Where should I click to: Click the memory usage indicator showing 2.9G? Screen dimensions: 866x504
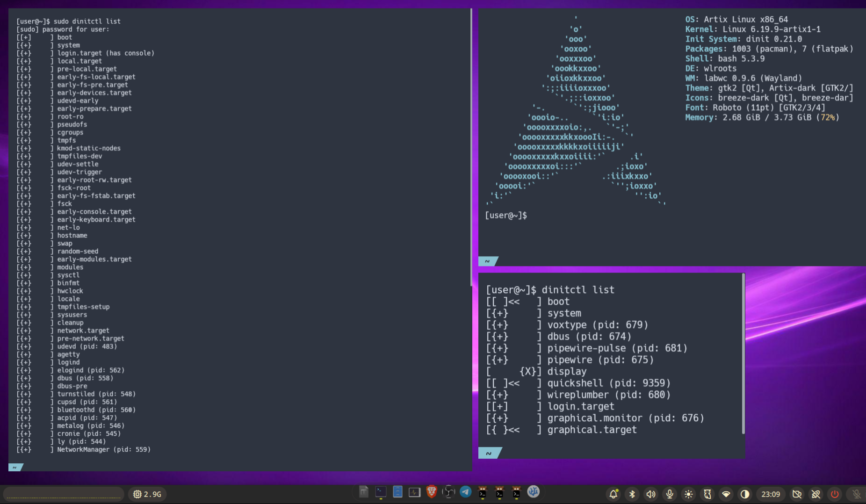pyautogui.click(x=147, y=494)
